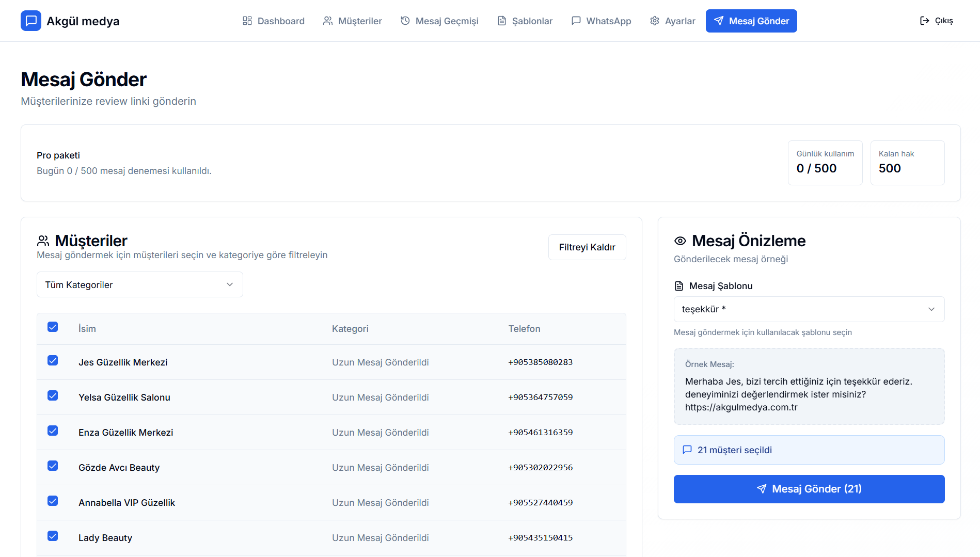Click the name Lady Beauty
This screenshot has height=557, width=980.
[105, 538]
